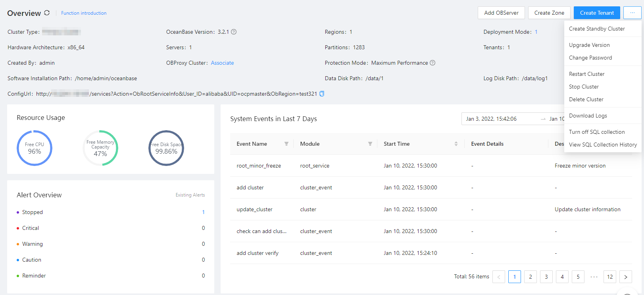Click the Reminder alert row label
The image size is (644, 295).
(x=34, y=276)
